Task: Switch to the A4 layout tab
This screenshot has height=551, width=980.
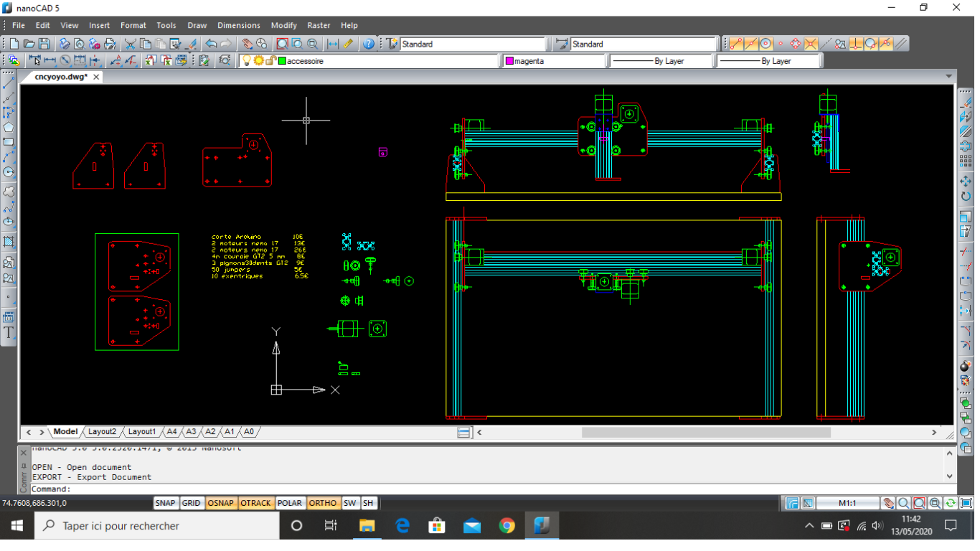Action: pyautogui.click(x=171, y=432)
